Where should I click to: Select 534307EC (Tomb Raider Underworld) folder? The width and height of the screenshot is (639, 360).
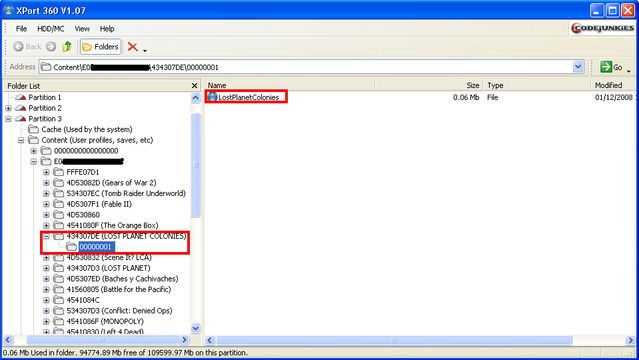coord(126,193)
